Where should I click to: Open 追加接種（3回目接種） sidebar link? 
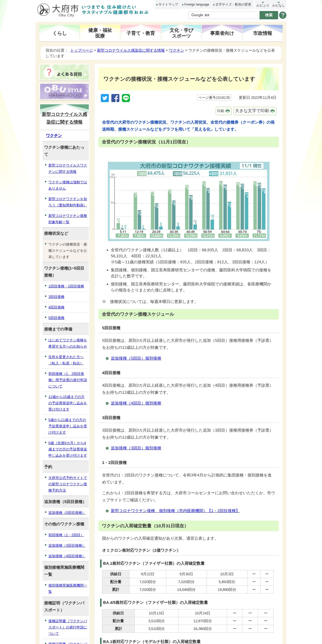tap(67, 545)
